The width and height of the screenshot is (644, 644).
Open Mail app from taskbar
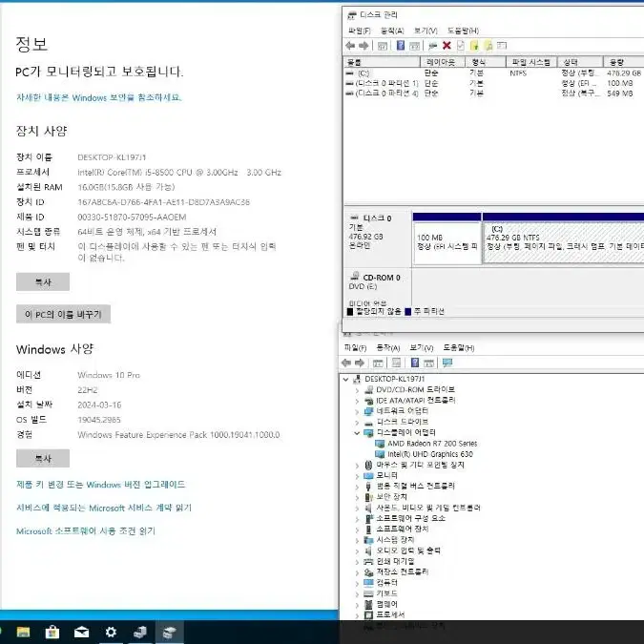[81, 632]
